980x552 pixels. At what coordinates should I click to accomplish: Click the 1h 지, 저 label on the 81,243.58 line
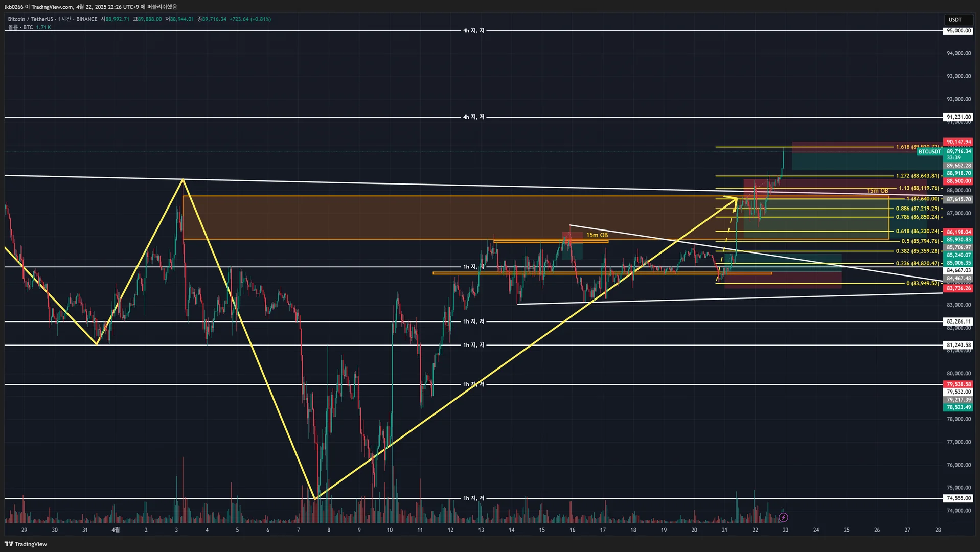tap(473, 345)
